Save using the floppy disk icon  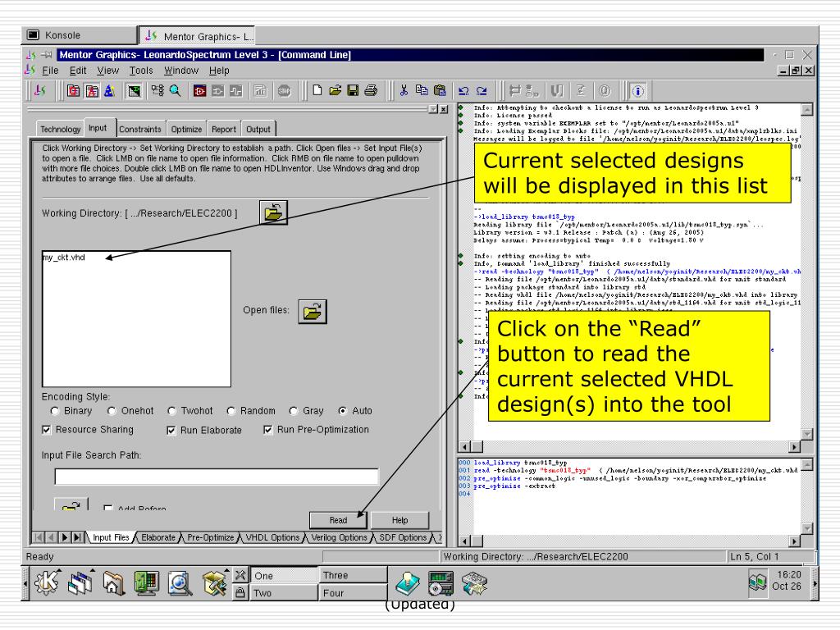click(353, 90)
